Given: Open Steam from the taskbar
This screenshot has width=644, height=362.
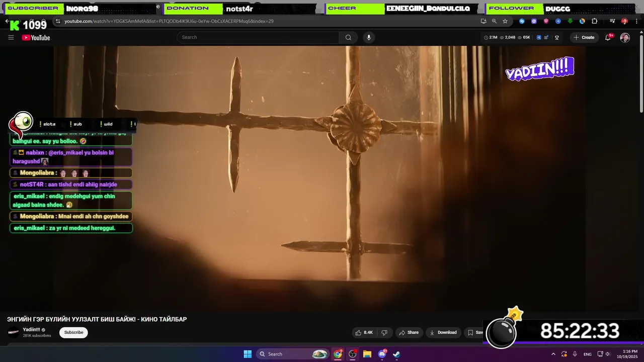Looking at the screenshot, I should pos(396,354).
